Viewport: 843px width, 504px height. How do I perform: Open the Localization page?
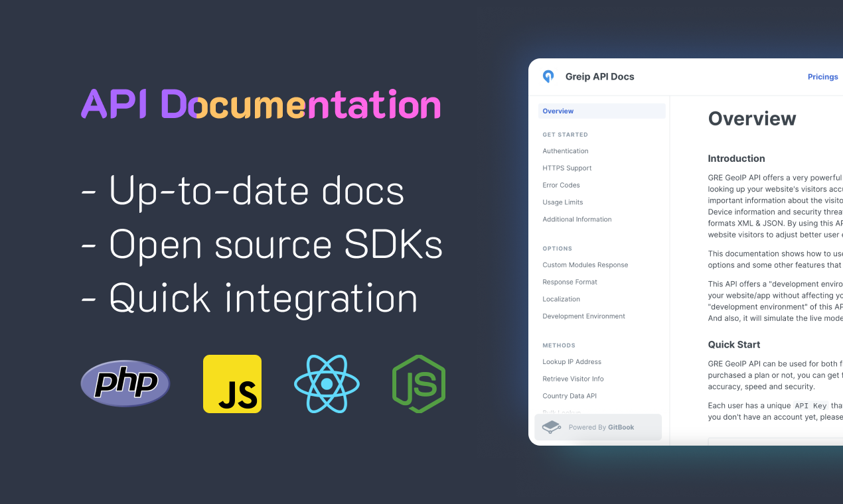tap(562, 299)
